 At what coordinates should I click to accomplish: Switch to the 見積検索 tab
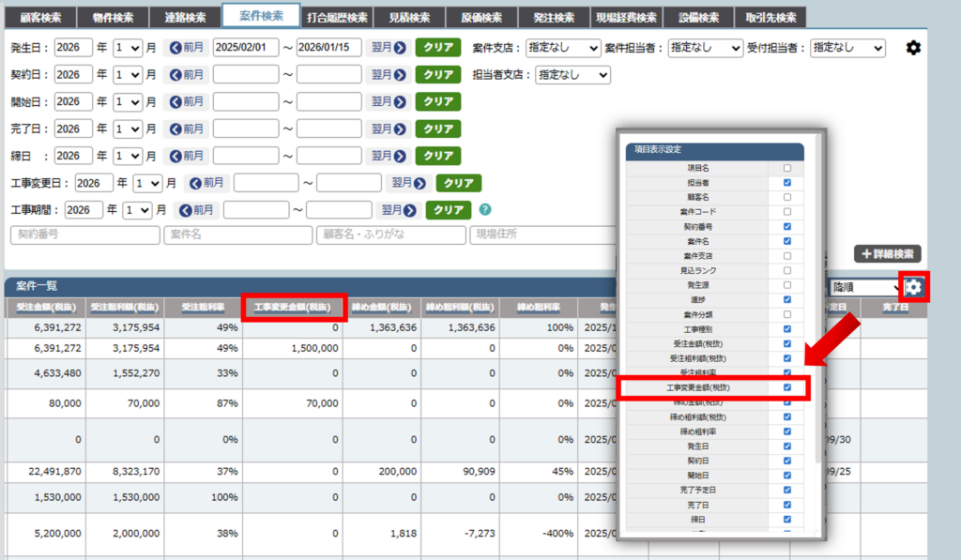coord(408,18)
